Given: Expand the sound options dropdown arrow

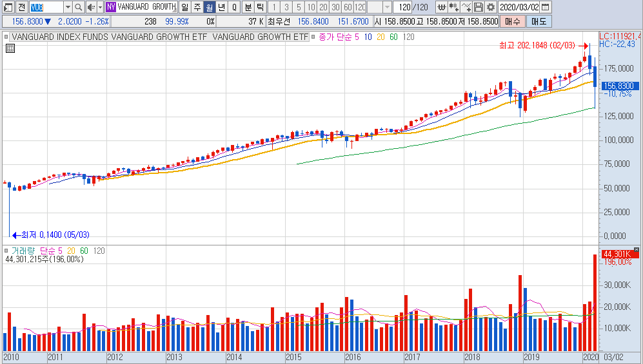Looking at the screenshot, I should [x=100, y=7].
